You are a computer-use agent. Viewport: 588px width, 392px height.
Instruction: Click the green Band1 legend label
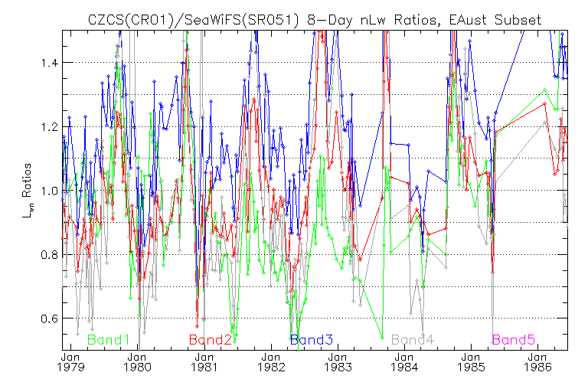pyautogui.click(x=109, y=340)
